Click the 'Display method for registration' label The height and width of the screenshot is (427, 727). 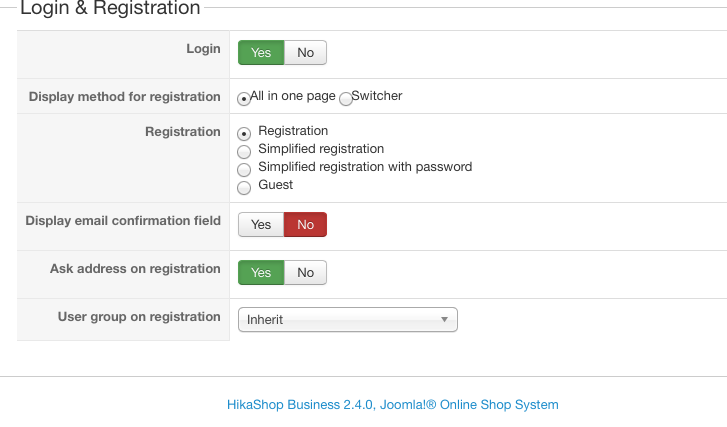[x=125, y=97]
